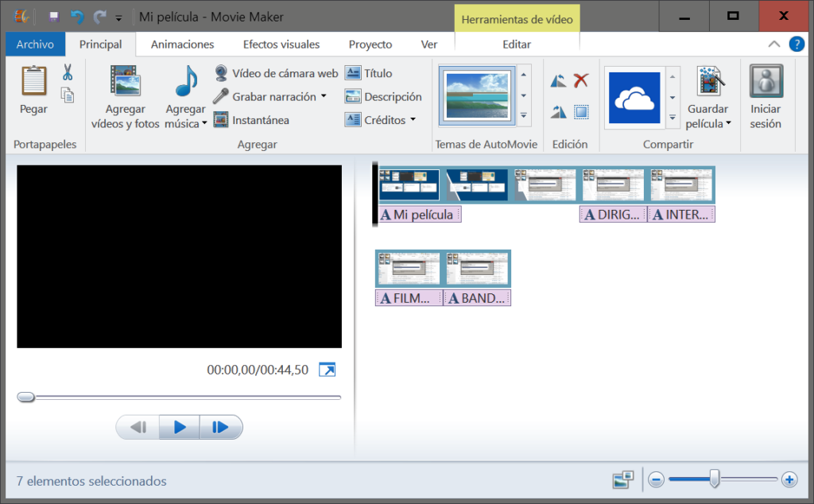Click the Cortar scissors icon
Image resolution: width=814 pixels, height=504 pixels.
point(67,72)
